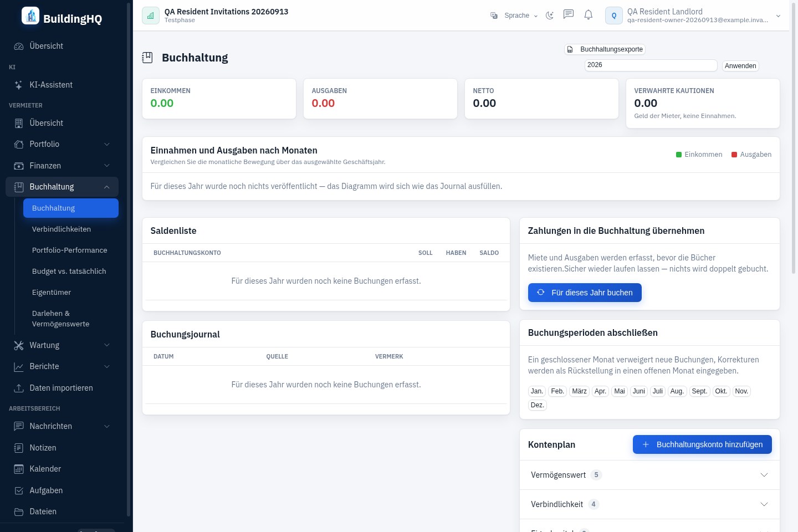The image size is (798, 532).
Task: Expand the Nachrichten sidebar menu
Action: pos(62,426)
